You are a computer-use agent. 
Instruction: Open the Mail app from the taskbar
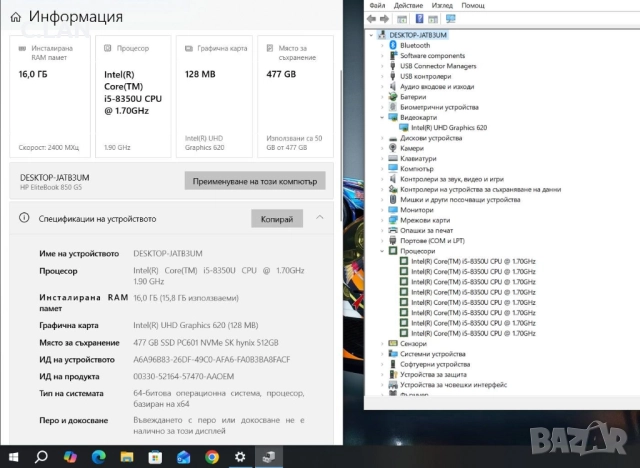pos(183,457)
